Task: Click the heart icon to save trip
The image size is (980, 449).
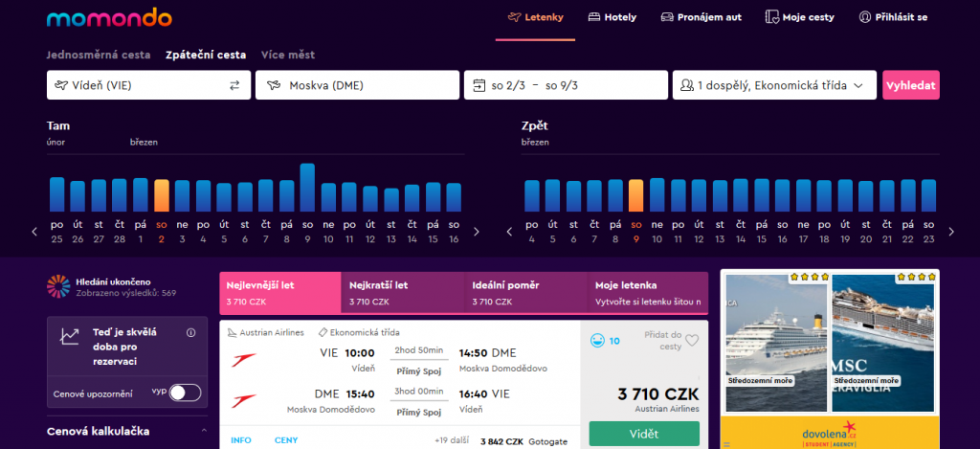Action: [693, 340]
